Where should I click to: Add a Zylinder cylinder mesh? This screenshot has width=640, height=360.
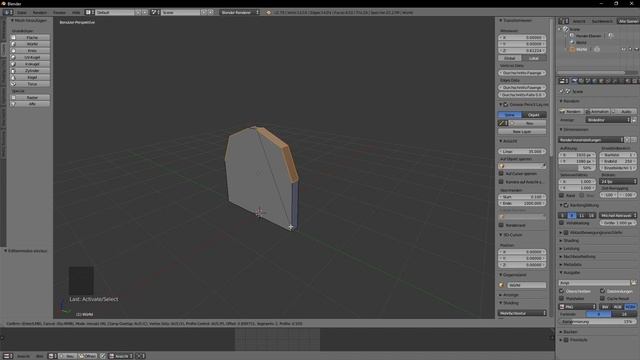(x=30, y=71)
